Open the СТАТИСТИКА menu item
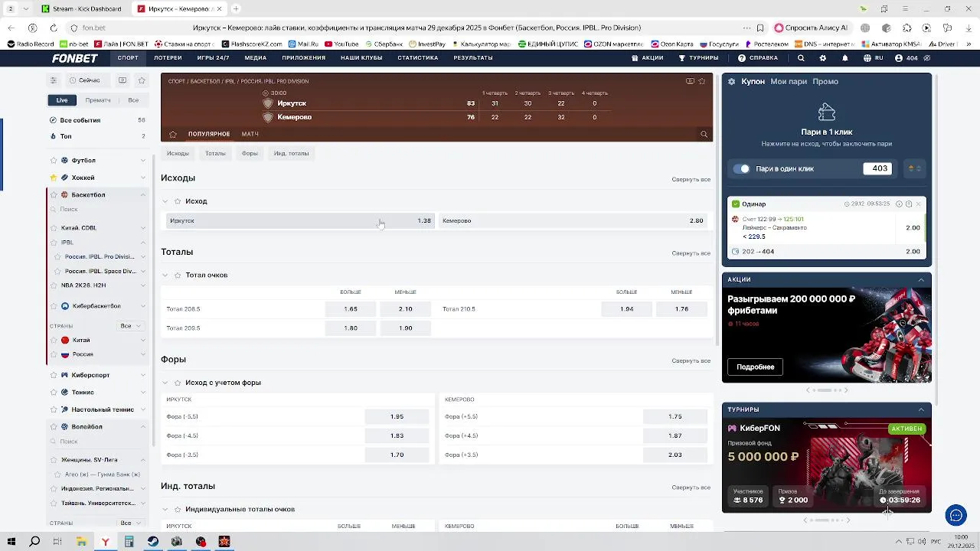The width and height of the screenshot is (980, 551). click(x=418, y=58)
